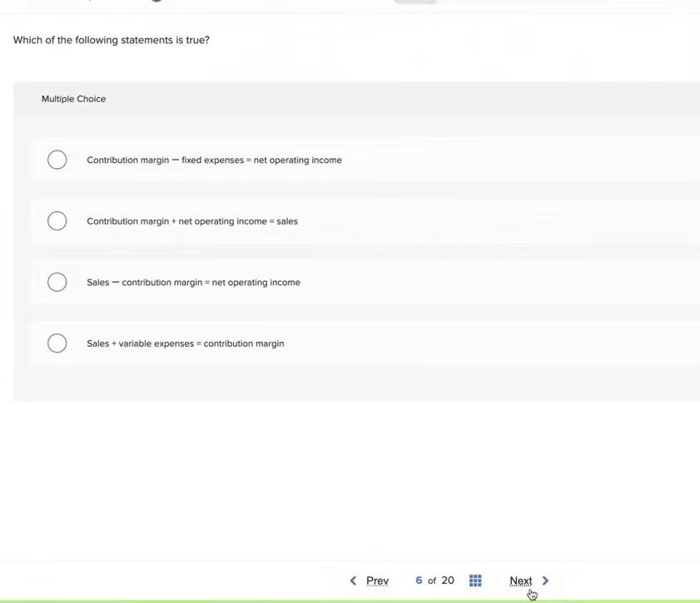Click the left chevron beside Prev

pos(353,581)
